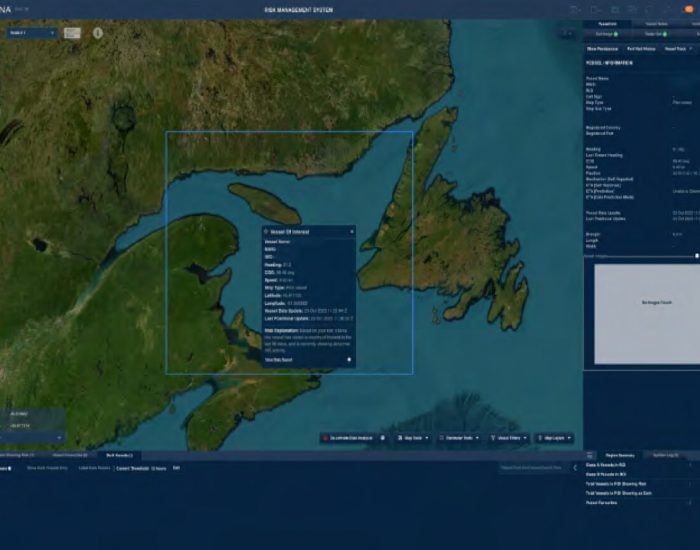
Task: Click the collapse arrow left of the Region Summary list
Action: coord(575,467)
